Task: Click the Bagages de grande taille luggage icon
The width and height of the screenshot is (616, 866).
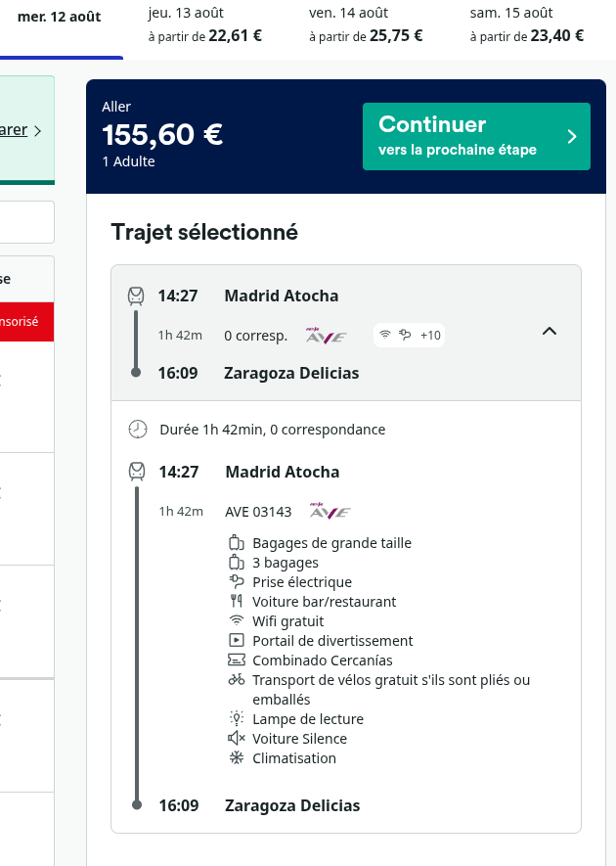Action: pos(237,542)
